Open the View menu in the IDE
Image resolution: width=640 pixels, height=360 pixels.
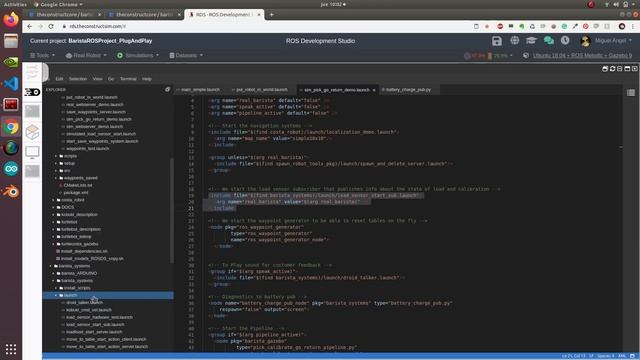click(97, 79)
